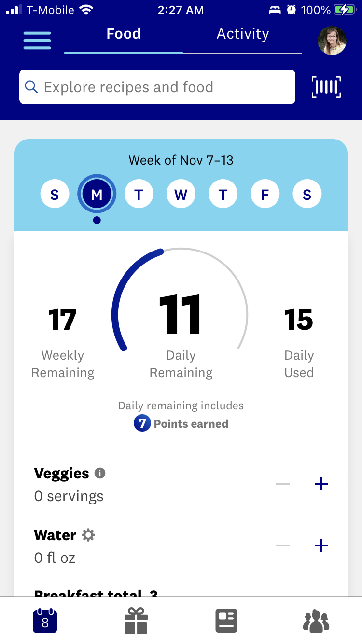Decrease Veggies servings with minus
362x644 pixels.
coord(283,484)
